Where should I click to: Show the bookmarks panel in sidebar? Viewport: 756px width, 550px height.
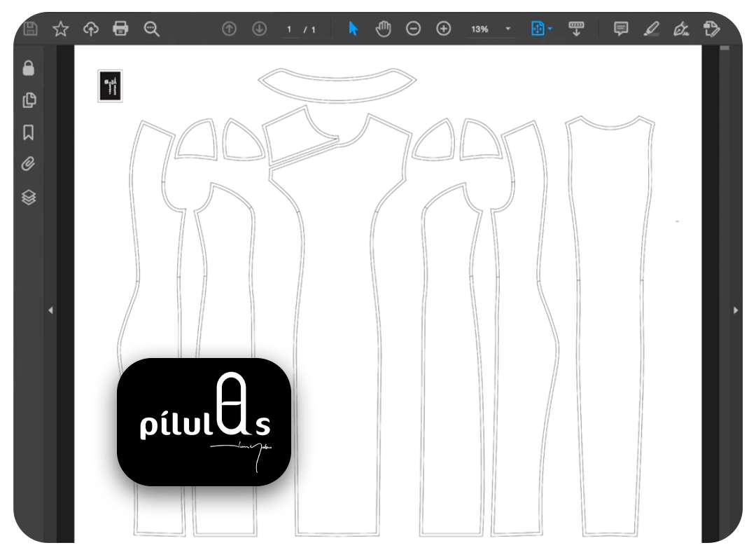(x=29, y=132)
